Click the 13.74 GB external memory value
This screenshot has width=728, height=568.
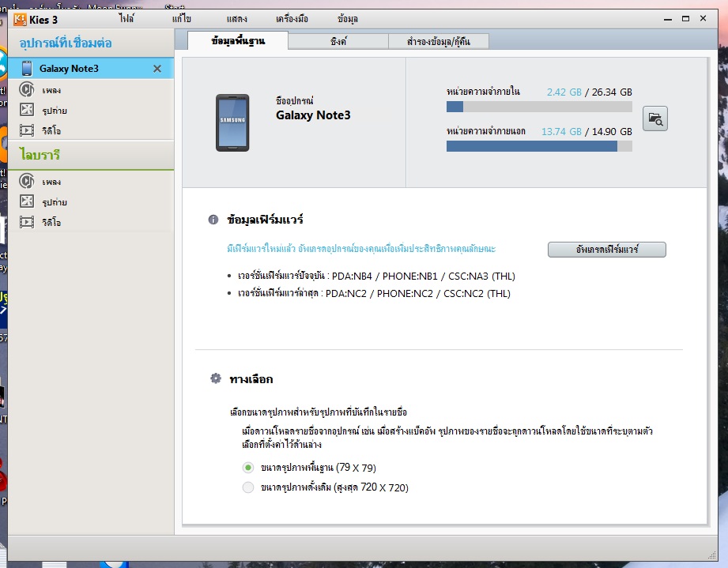coord(561,131)
